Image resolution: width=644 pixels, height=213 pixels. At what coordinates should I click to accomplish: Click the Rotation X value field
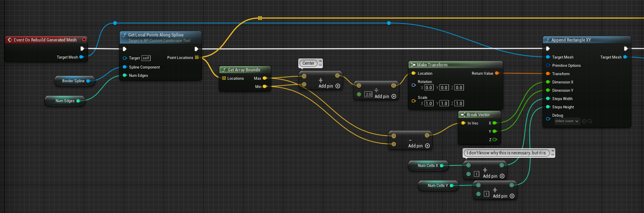[x=429, y=88]
